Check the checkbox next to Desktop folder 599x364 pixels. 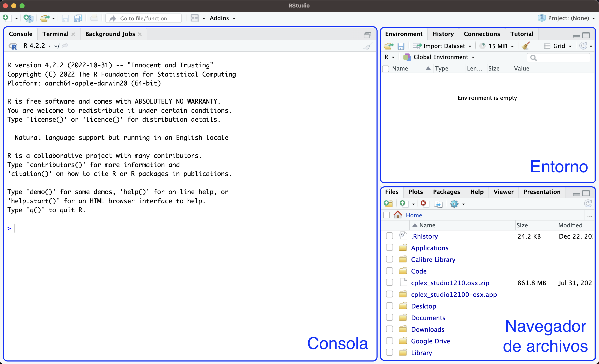coord(389,306)
